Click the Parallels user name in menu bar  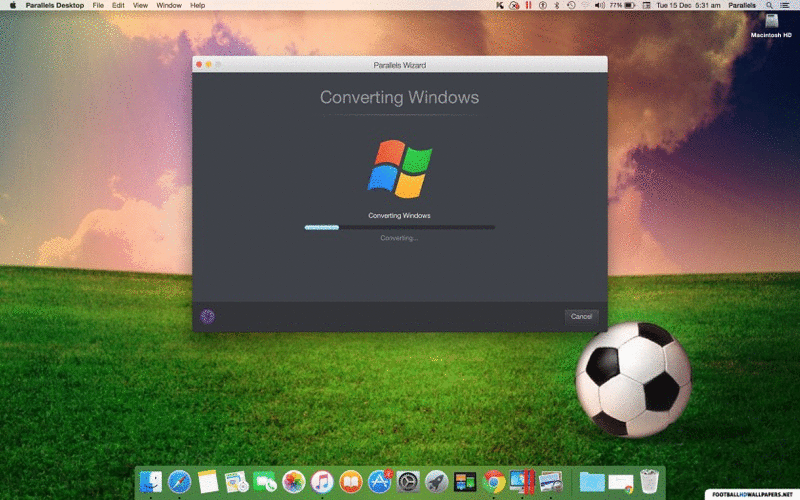click(x=742, y=5)
